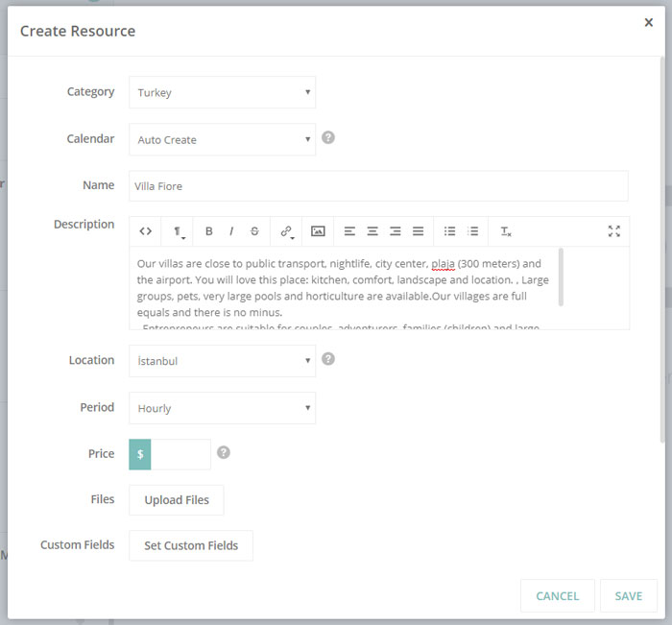Screen dimensions: 672x625
Task: Open help tooltip next to Location
Action: pos(328,359)
